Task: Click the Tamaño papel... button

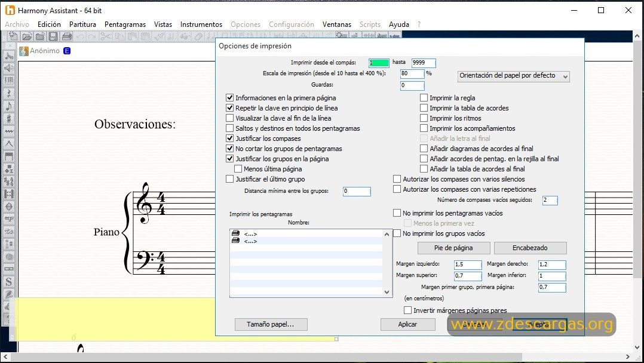Action: [271, 324]
